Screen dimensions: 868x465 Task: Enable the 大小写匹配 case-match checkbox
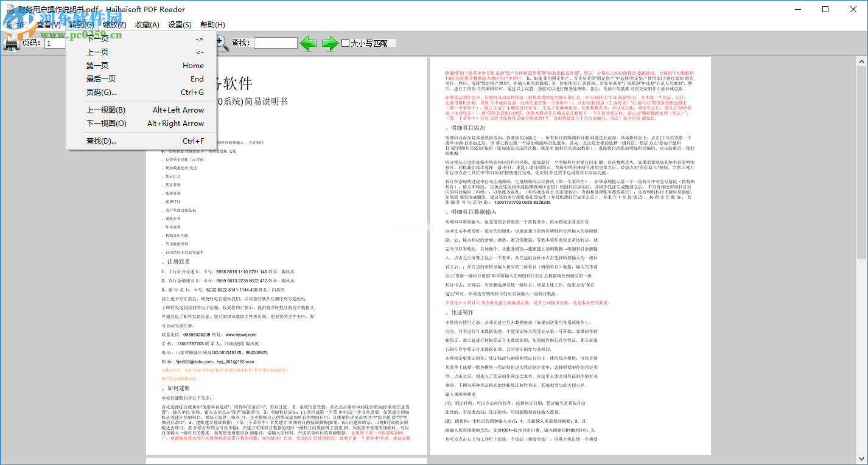point(345,43)
